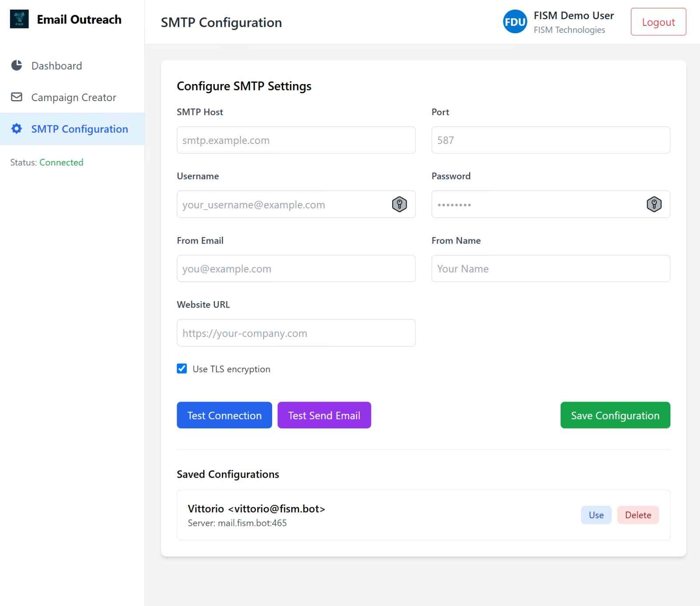Go to Campaign Creator page
Screen dimensions: 700x606
pyautogui.click(x=73, y=97)
